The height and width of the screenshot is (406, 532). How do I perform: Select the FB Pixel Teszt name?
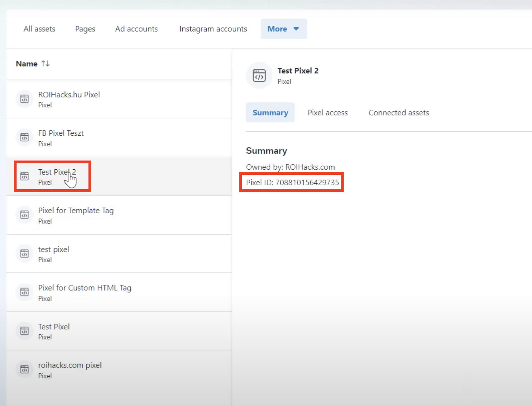click(x=61, y=133)
